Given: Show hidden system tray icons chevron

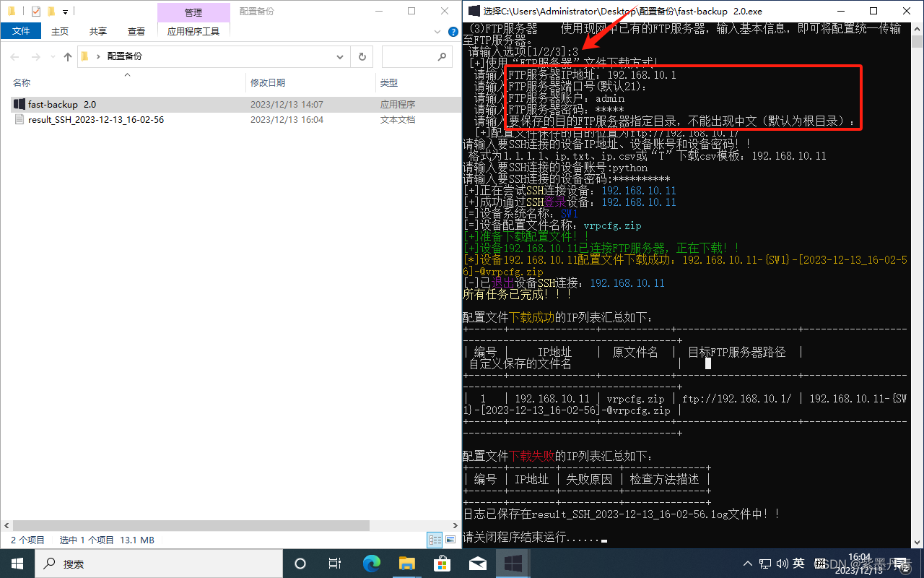Looking at the screenshot, I should tap(749, 564).
